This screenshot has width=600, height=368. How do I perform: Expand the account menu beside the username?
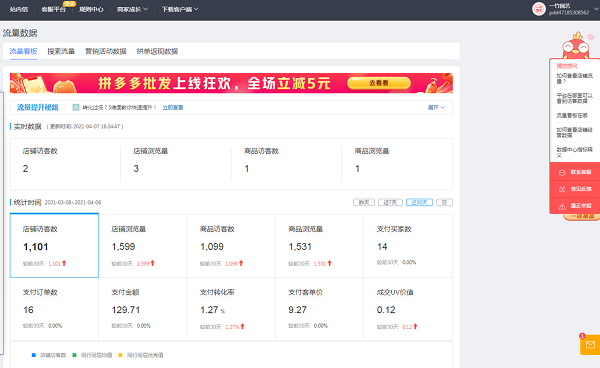[x=597, y=9]
